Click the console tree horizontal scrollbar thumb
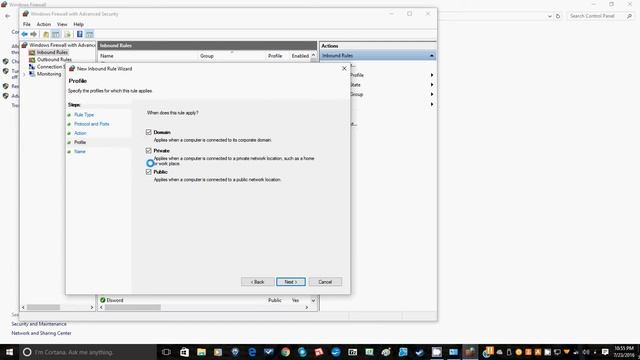This screenshot has width=640, height=360. pos(43,307)
